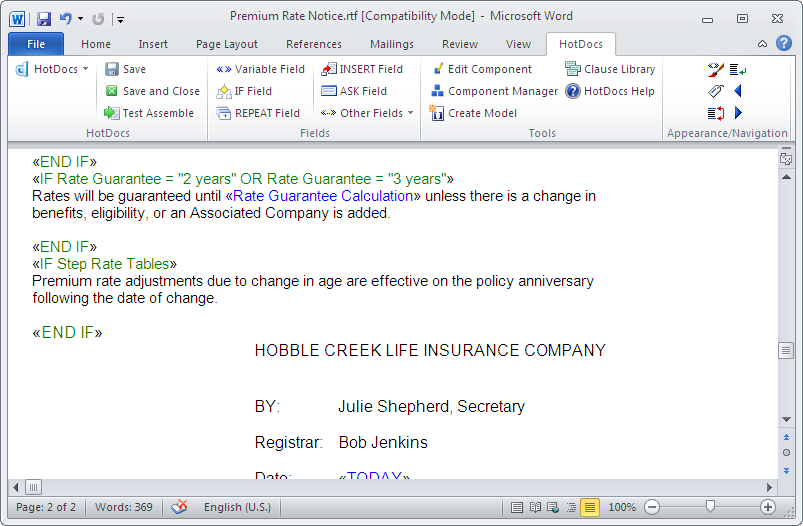Open HotDocs Help
The height and width of the screenshot is (526, 803).
(610, 91)
